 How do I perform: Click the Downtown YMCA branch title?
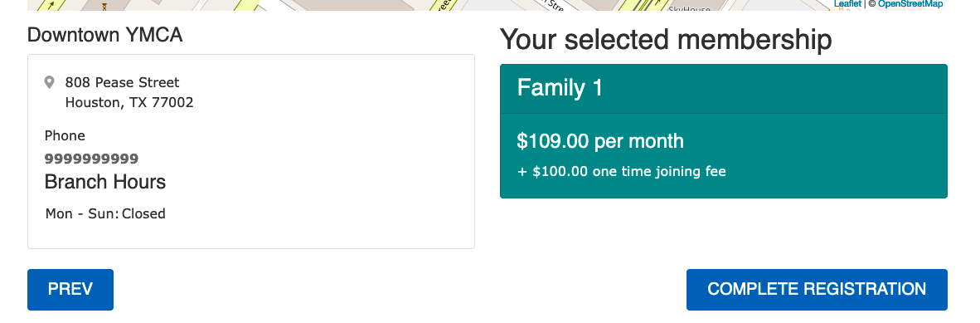click(105, 35)
